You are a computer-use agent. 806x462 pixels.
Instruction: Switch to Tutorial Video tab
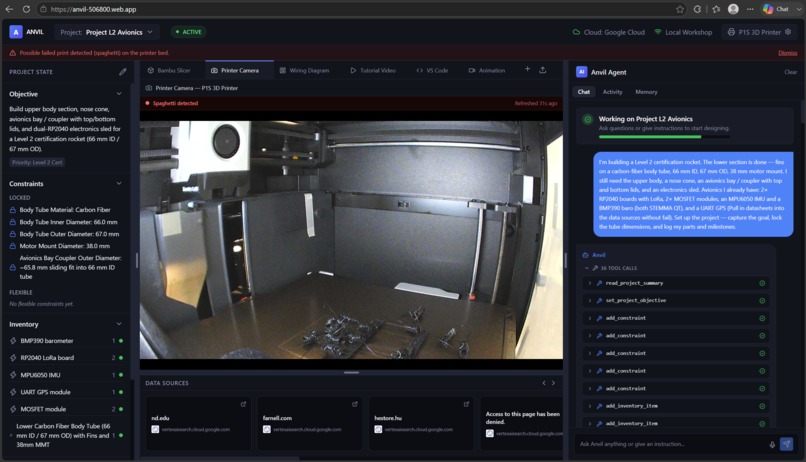click(x=373, y=70)
